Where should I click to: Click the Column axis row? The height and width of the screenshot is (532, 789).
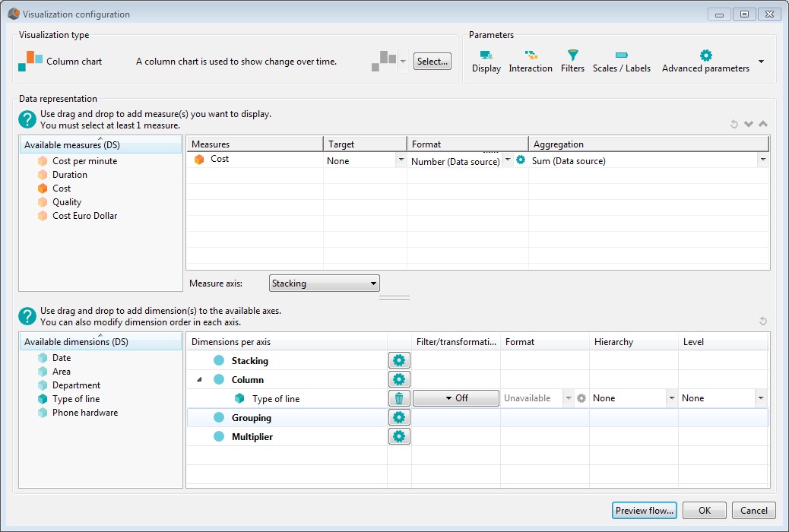click(x=247, y=379)
